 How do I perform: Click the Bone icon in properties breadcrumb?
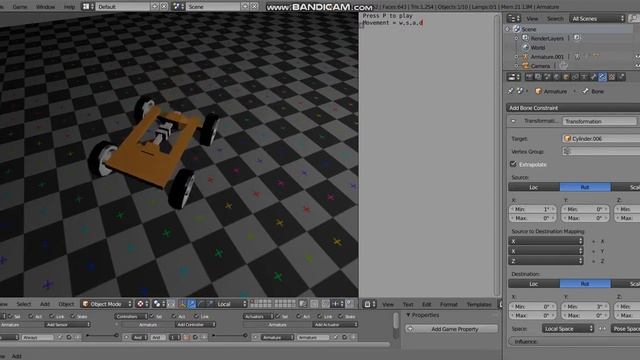click(586, 91)
